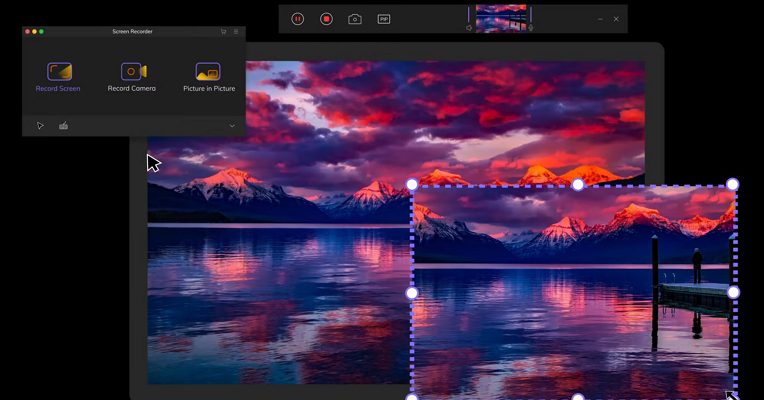Click the top-right selection corner handle

(732, 184)
